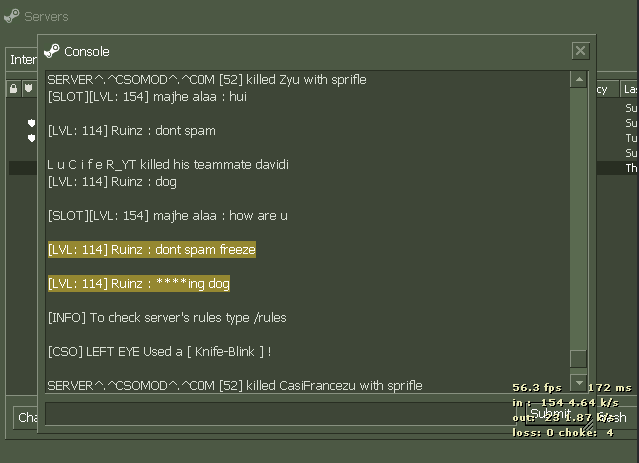Click the partially hidden Cha… button at bottom left

pyautogui.click(x=26, y=417)
